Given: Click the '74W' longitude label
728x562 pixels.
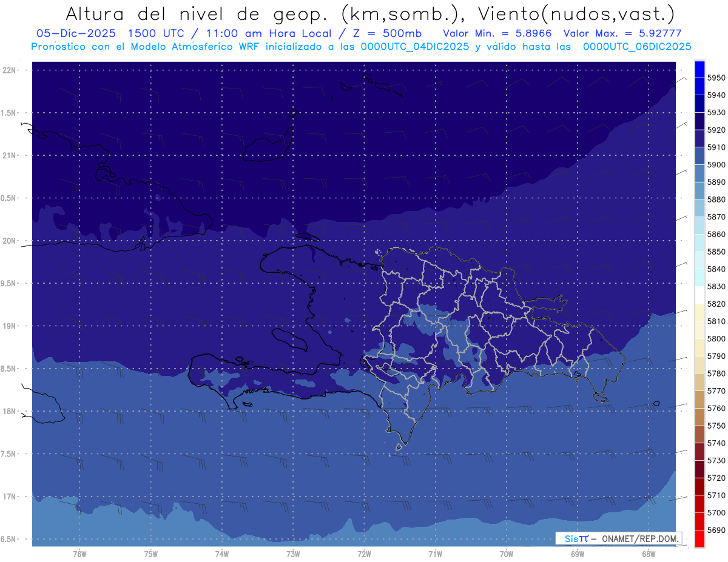Looking at the screenshot, I should (222, 554).
